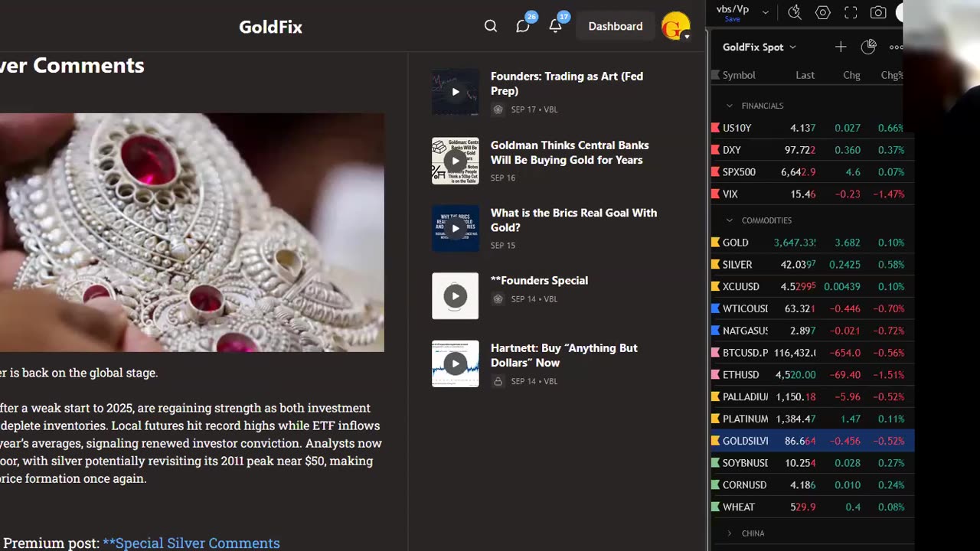Open the silver jewelry article image
The height and width of the screenshot is (551, 980).
coord(191,233)
